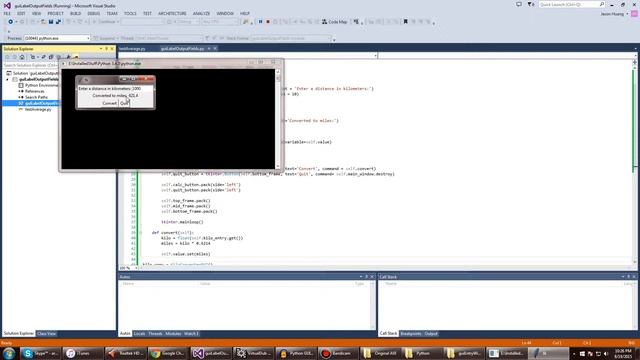Click the Quick Launch search field

[571, 4]
